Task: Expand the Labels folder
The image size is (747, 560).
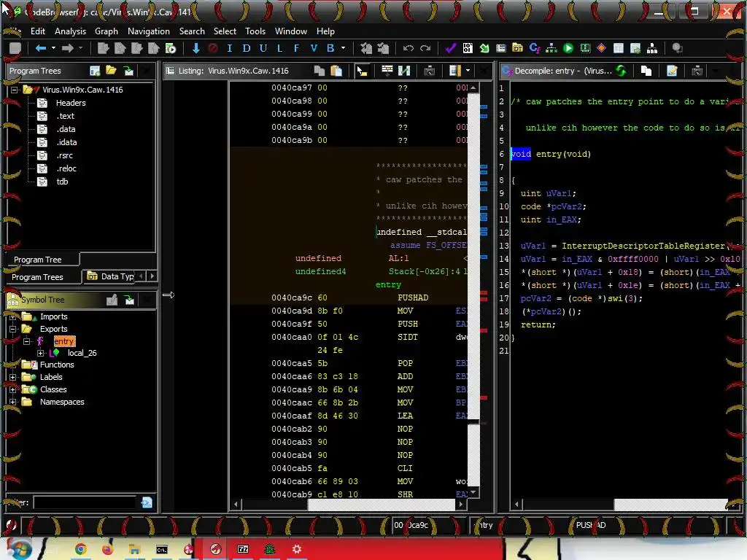Action: [x=13, y=377]
